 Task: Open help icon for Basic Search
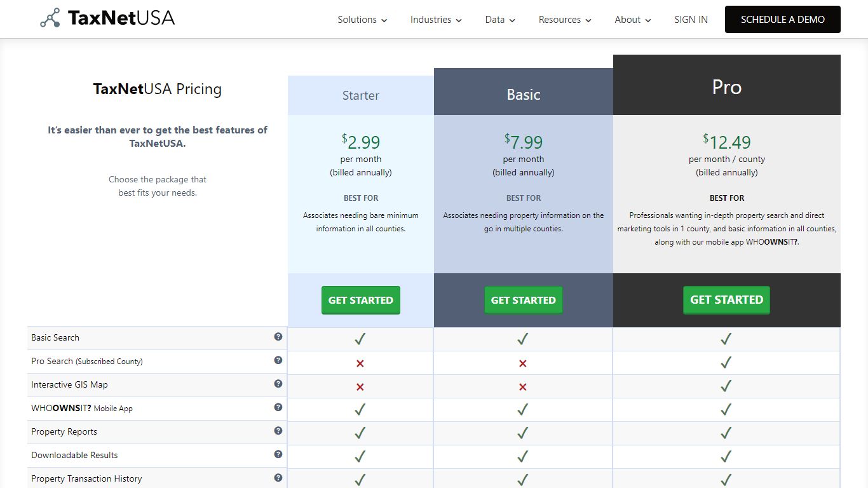tap(278, 337)
